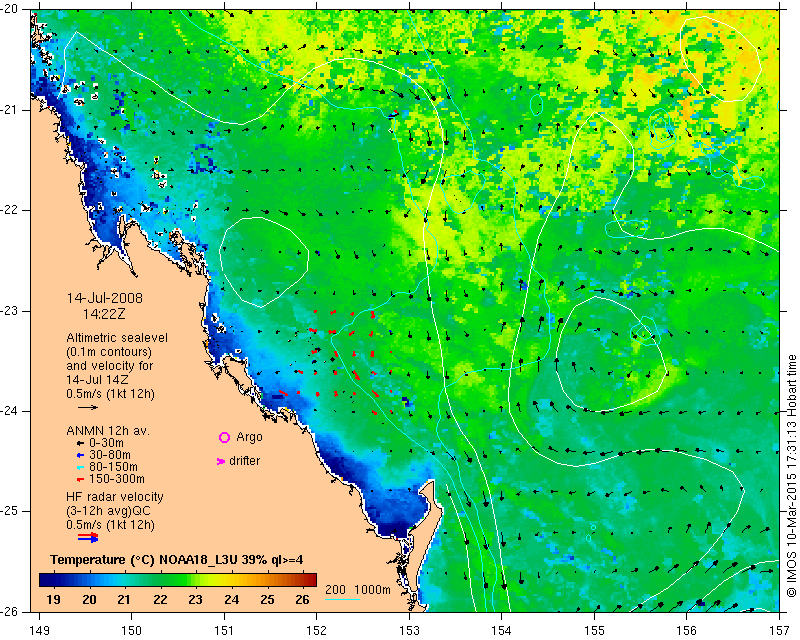
Task: Click the cyan 80-150m legend arrow
Action: coord(80,467)
